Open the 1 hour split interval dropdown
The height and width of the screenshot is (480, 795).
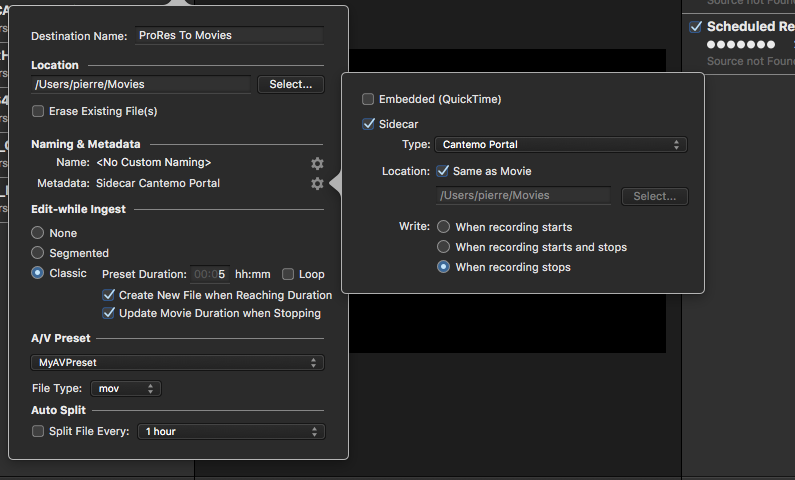[231, 431]
